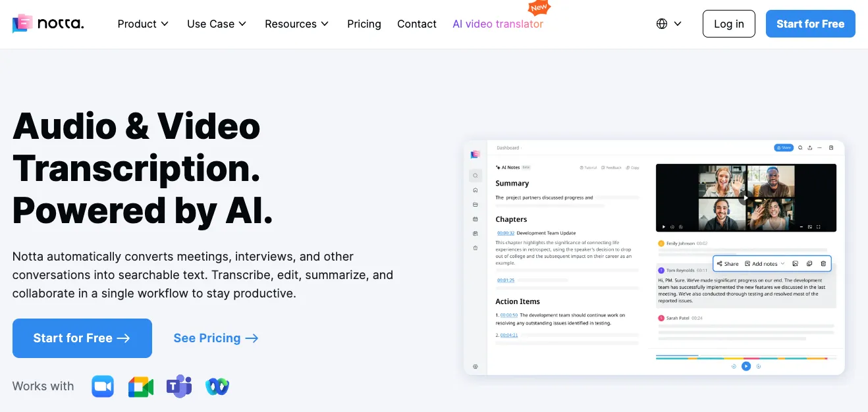
Task: Click the small play icon in the video control bar
Action: tap(663, 227)
